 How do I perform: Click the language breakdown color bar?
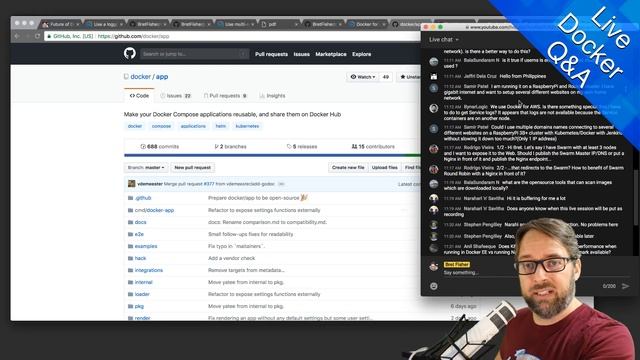272,155
